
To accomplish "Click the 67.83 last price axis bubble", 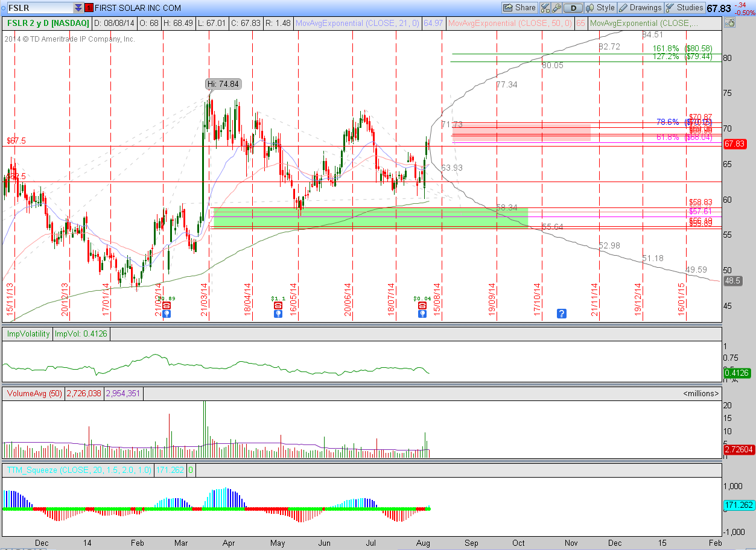I will pos(734,144).
